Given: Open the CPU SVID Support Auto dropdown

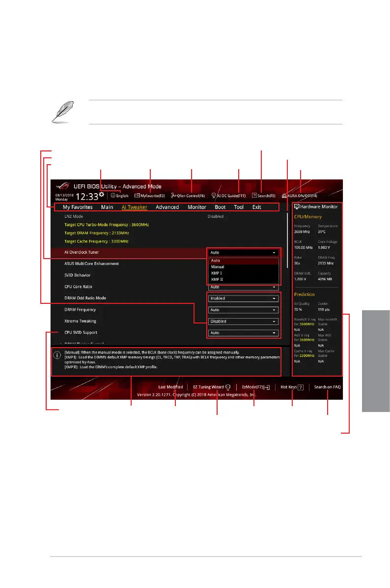Looking at the screenshot, I should point(243,333).
